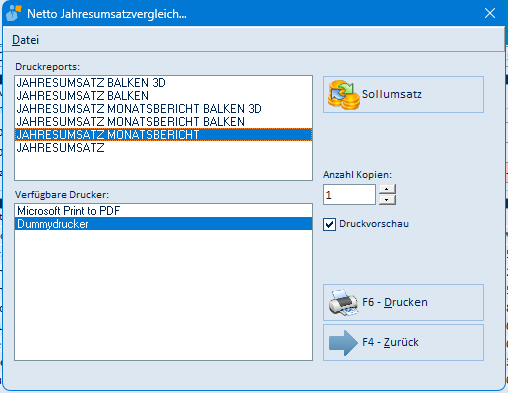508x393 pixels.
Task: Select the highlighted JAHRESUMSATZ MONATSBERICHT report
Action: (x=163, y=135)
